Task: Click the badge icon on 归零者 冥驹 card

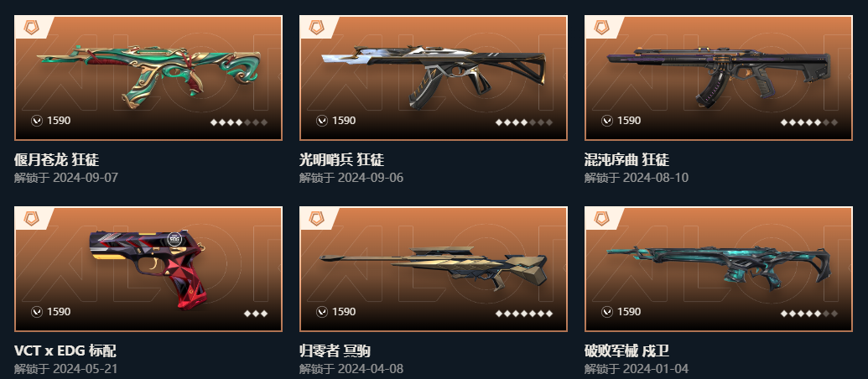Action: point(317,219)
